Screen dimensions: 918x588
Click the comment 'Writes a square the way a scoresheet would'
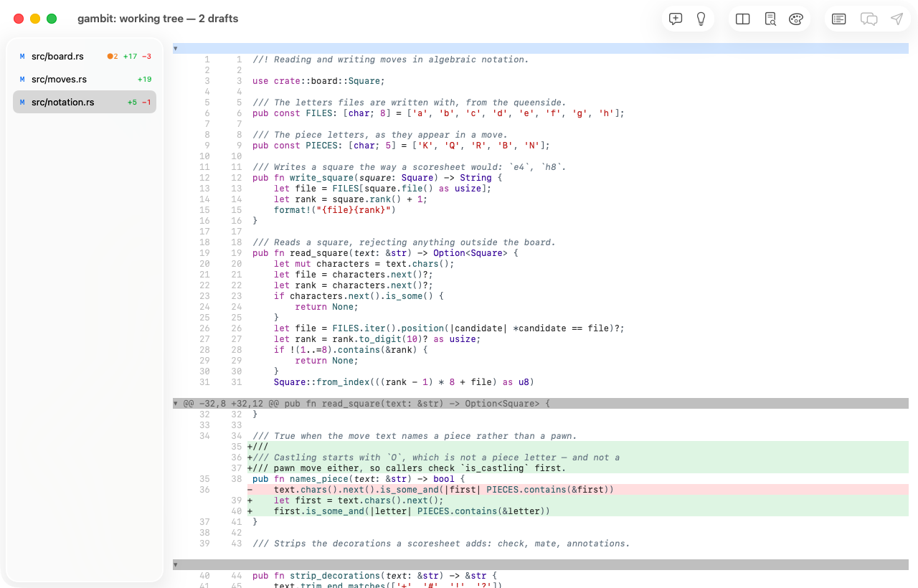pos(409,167)
